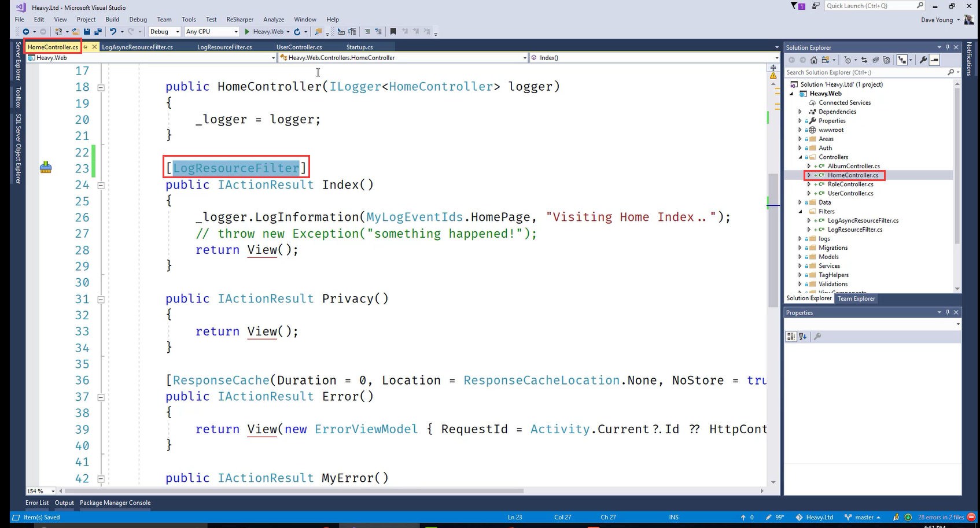The height and width of the screenshot is (528, 980).
Task: Click the Save All toolbar icon
Action: tap(97, 32)
